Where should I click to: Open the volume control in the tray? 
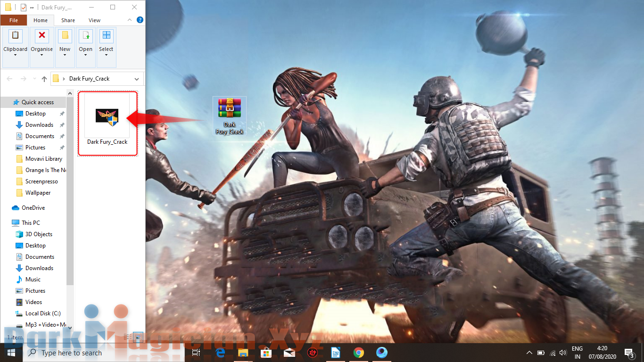(x=563, y=353)
